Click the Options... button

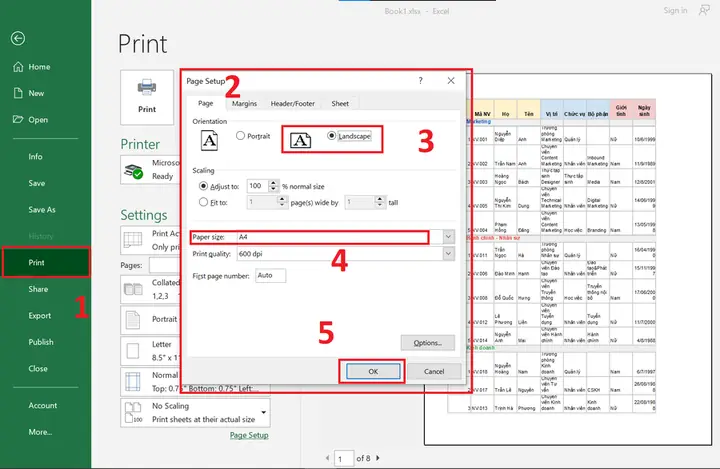click(x=428, y=343)
